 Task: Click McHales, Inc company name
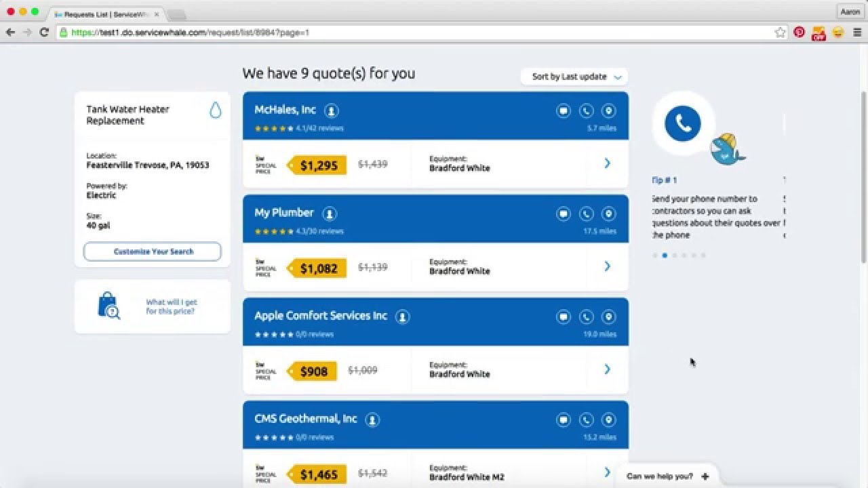(285, 110)
